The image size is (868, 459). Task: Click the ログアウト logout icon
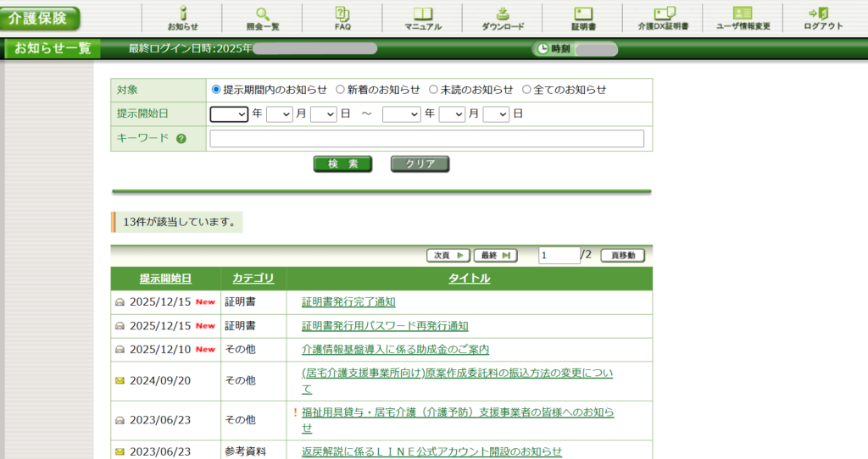(x=823, y=18)
